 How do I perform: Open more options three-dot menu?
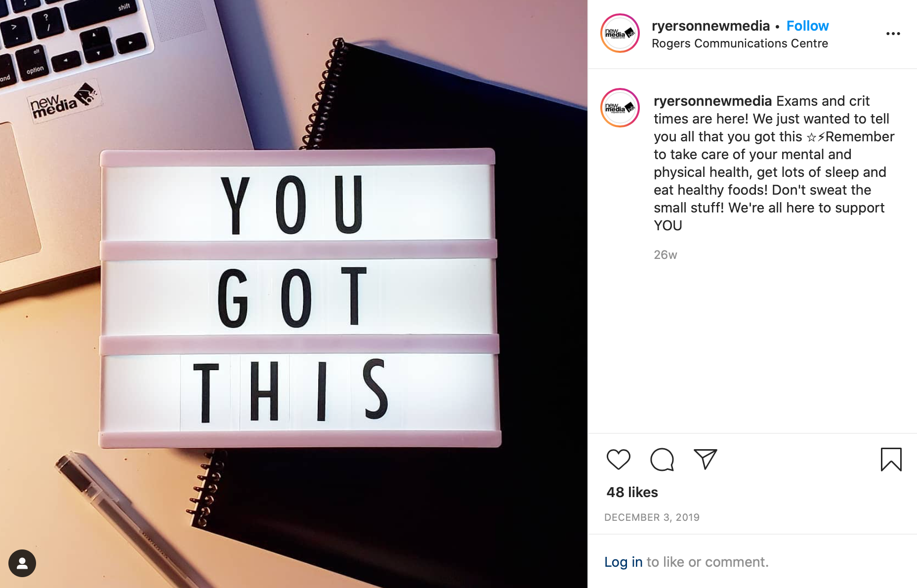pos(893,34)
